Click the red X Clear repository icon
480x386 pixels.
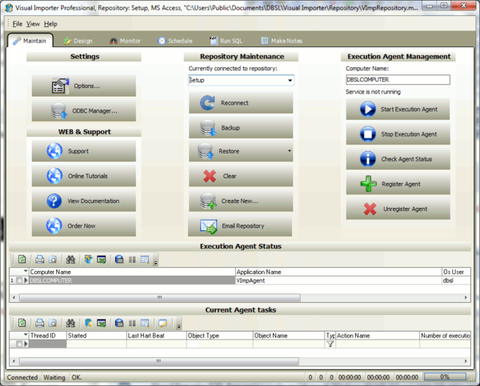pyautogui.click(x=210, y=176)
